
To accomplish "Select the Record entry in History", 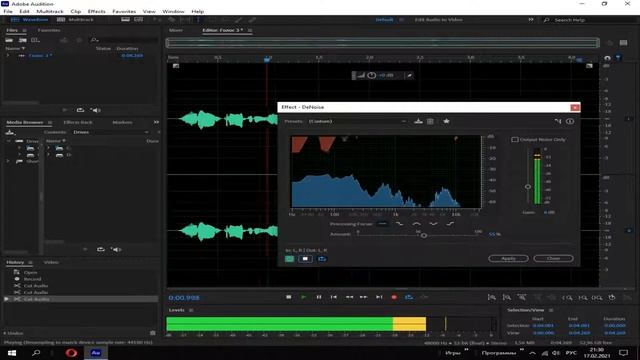I will point(32,279).
